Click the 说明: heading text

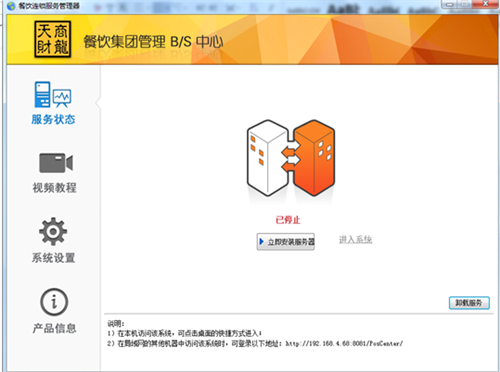pyautogui.click(x=116, y=323)
